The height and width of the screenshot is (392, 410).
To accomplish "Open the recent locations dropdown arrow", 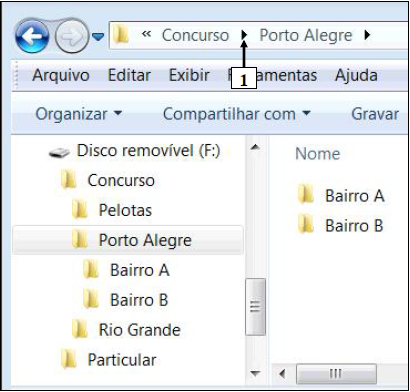I will pyautogui.click(x=98, y=37).
